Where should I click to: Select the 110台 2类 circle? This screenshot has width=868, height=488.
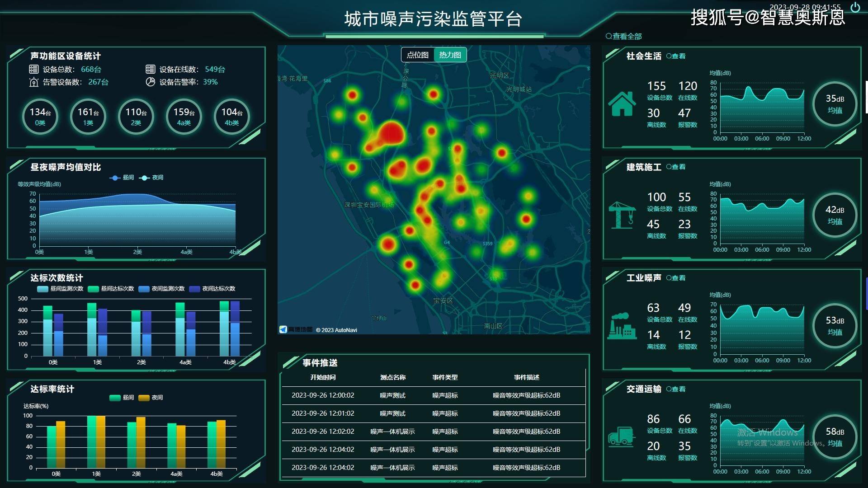tap(136, 116)
